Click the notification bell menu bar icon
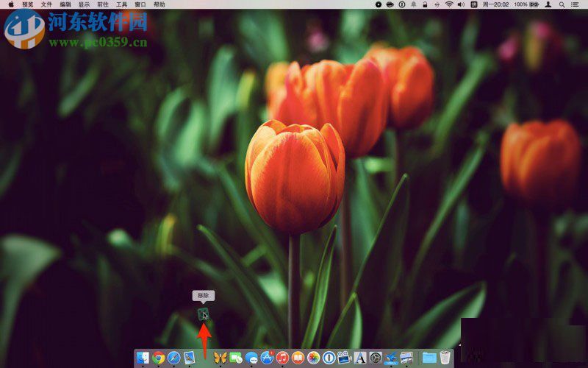588x368 pixels. coord(414,4)
